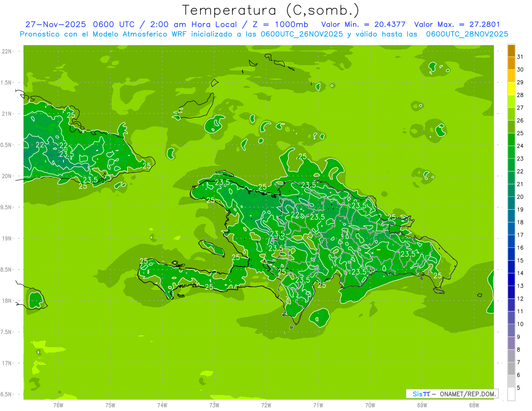Click the '71W' longitude axis label
The width and height of the screenshot is (532, 411).
tap(318, 405)
